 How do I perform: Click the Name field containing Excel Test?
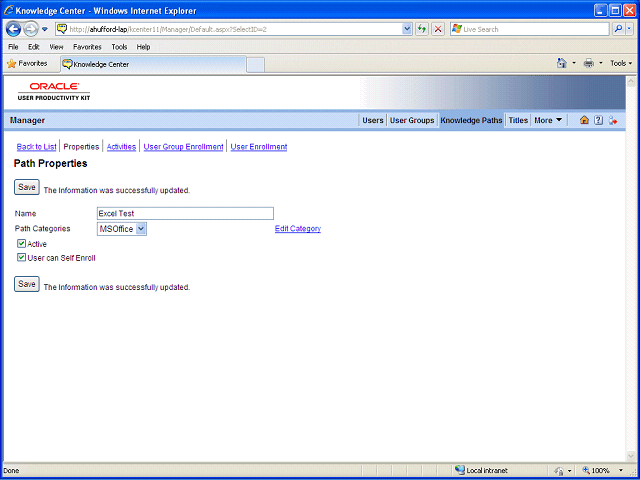[185, 213]
